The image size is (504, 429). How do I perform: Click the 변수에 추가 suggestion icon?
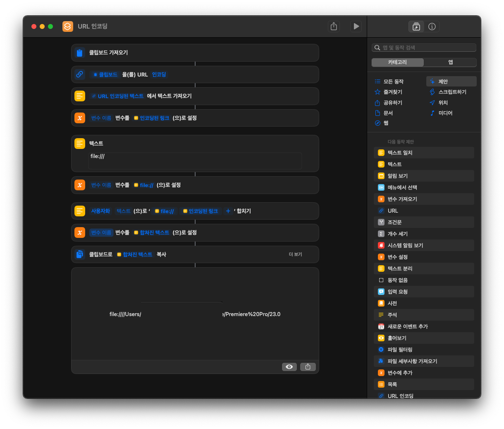(381, 373)
